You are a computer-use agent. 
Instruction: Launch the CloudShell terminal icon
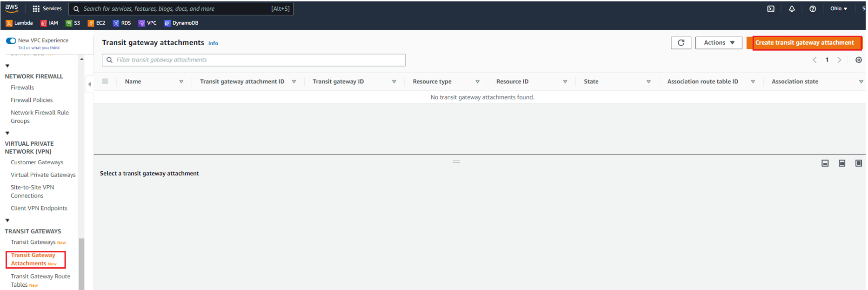click(x=771, y=9)
